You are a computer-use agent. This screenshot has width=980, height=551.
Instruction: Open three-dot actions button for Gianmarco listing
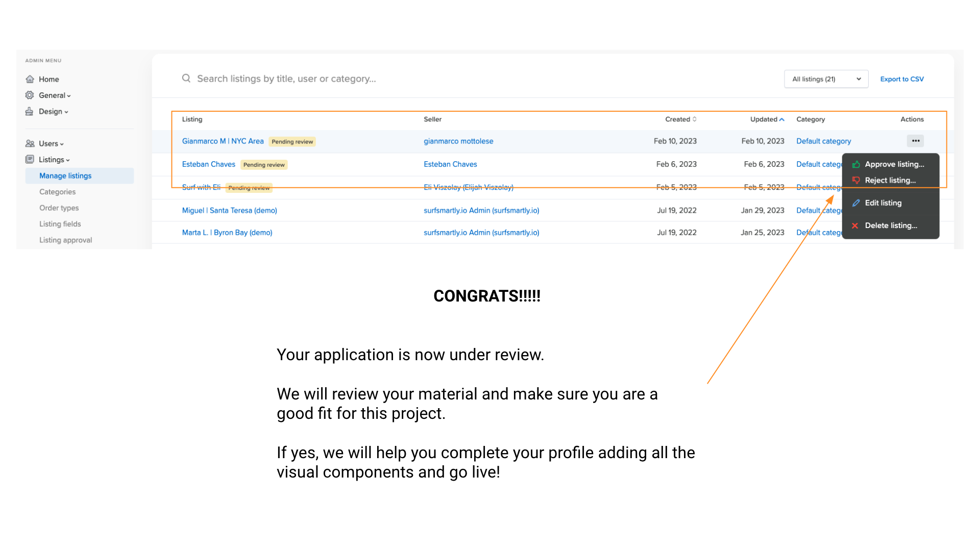pyautogui.click(x=915, y=141)
